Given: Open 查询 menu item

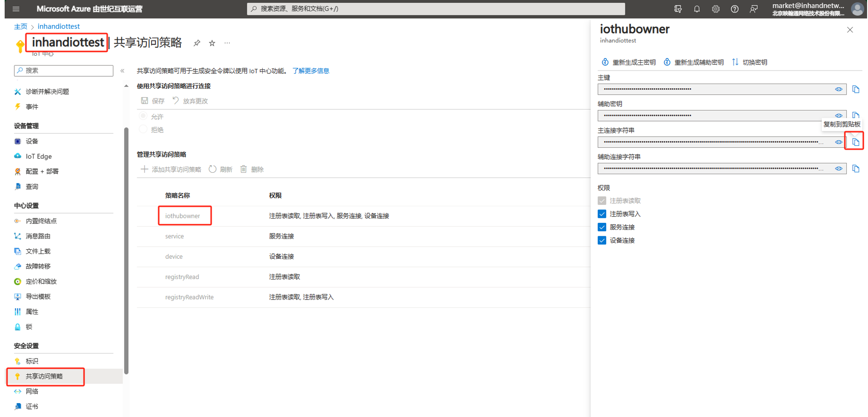Looking at the screenshot, I should click(27, 187).
